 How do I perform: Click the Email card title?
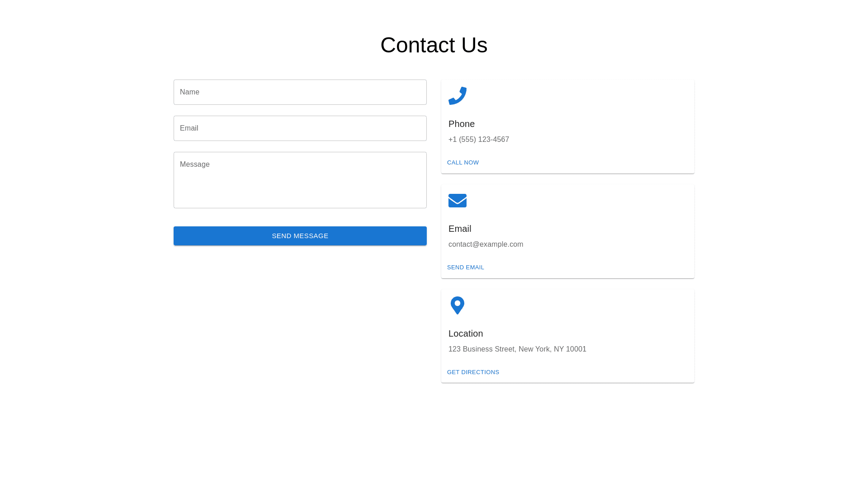(x=459, y=229)
